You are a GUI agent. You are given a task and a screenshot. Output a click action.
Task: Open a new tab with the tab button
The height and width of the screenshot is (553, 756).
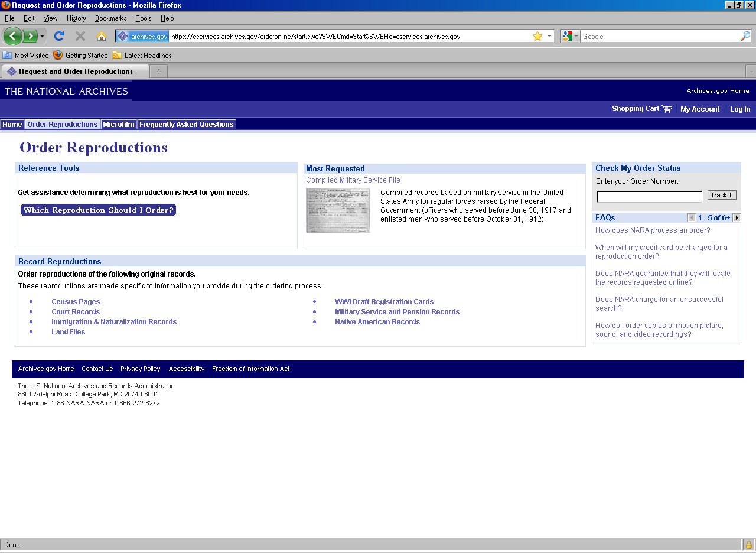[x=159, y=71]
